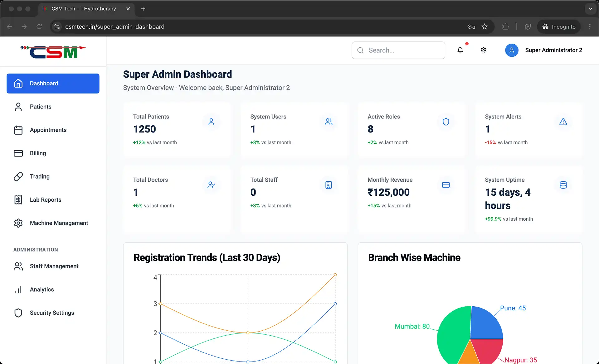Open a new browser tab

(x=143, y=9)
